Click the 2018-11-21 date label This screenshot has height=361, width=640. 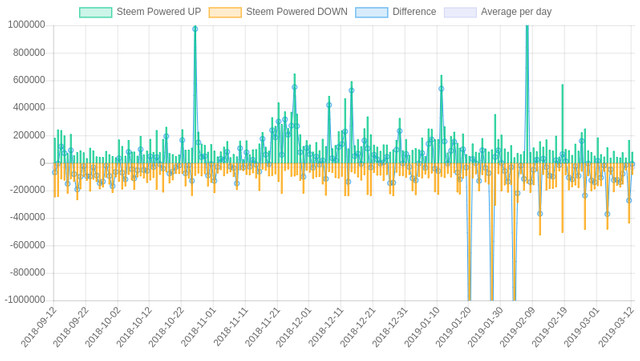262,327
